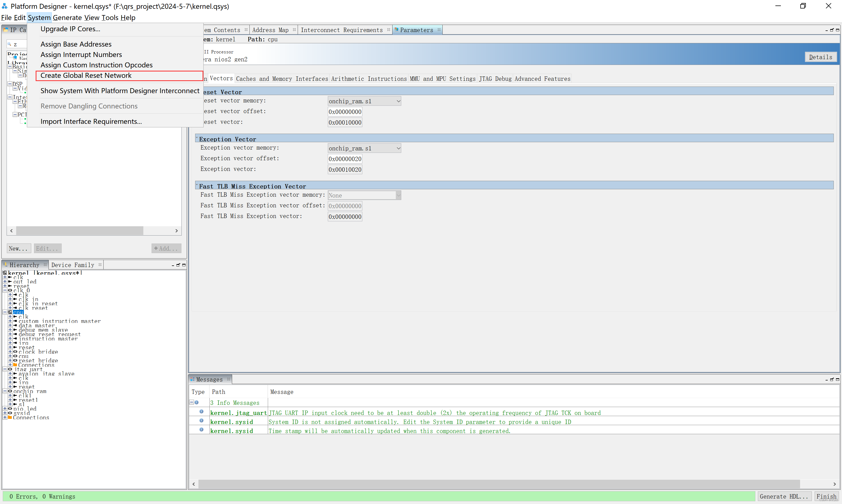The width and height of the screenshot is (842, 504).
Task: Collapse the onchip_ram tree node
Action: tap(5, 391)
